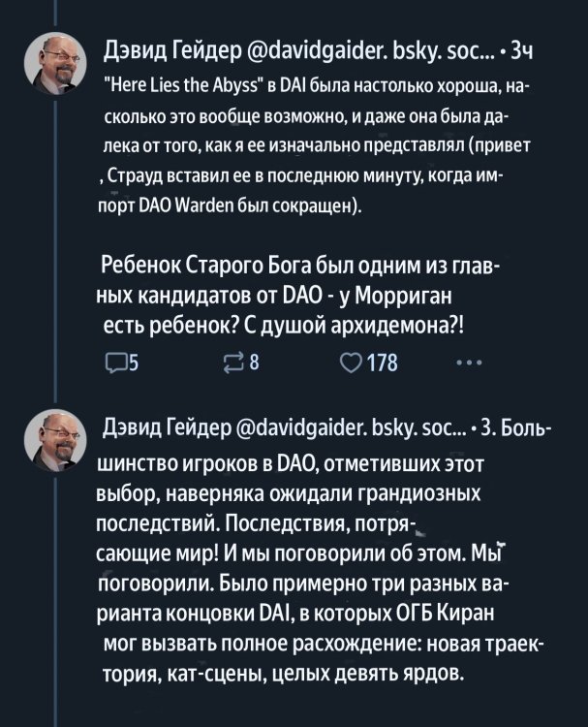Click the "ОГБ Киран" line in the second post
This screenshot has height=727, width=588.
pos(310,613)
